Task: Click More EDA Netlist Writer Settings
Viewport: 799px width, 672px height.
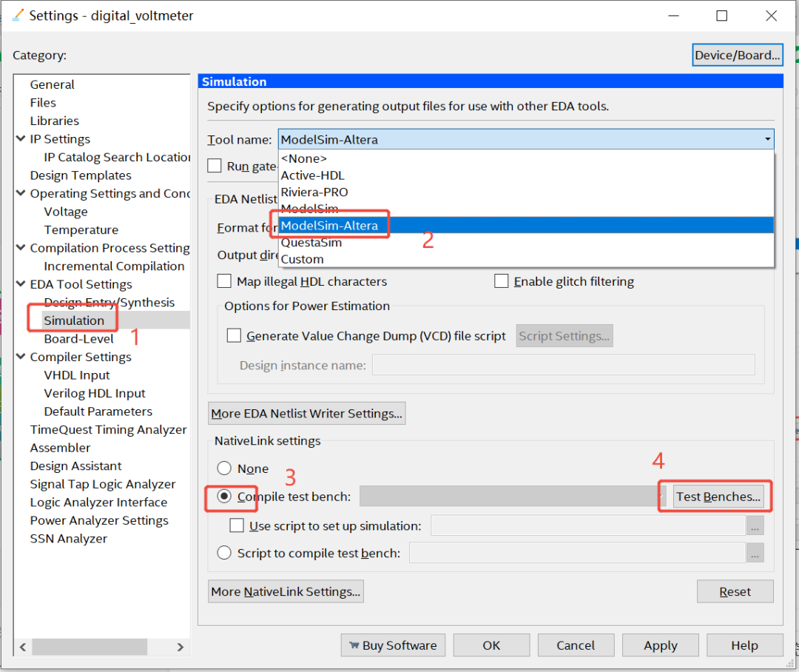Action: click(307, 413)
